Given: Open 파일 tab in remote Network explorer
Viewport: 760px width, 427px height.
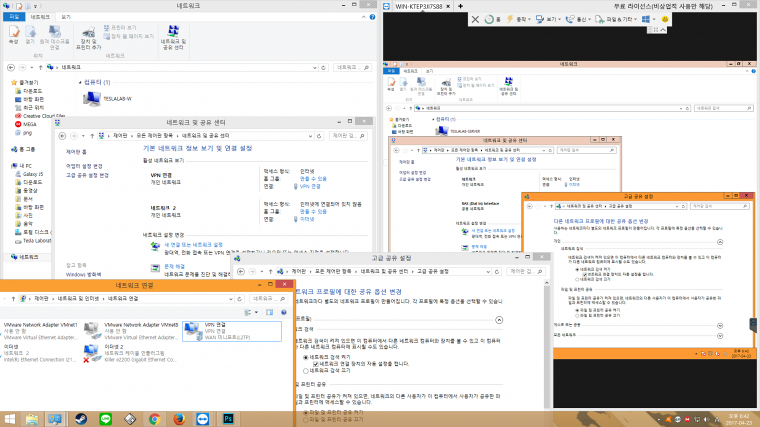Looking at the screenshot, I should (x=391, y=71).
